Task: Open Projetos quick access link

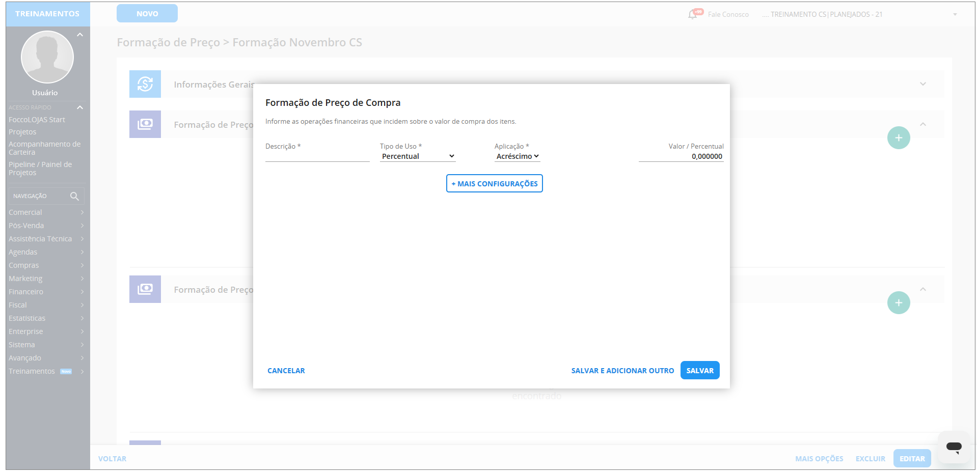Action: (x=22, y=132)
